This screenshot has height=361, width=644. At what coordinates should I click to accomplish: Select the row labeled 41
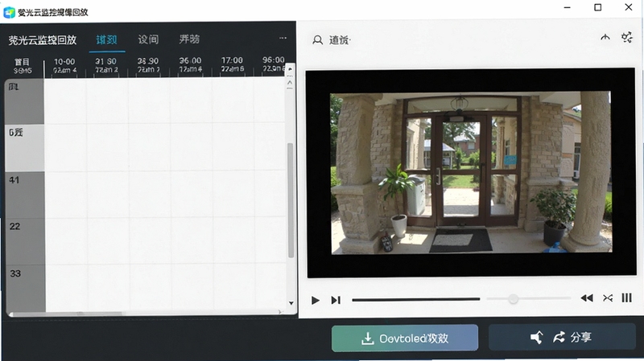[25, 195]
